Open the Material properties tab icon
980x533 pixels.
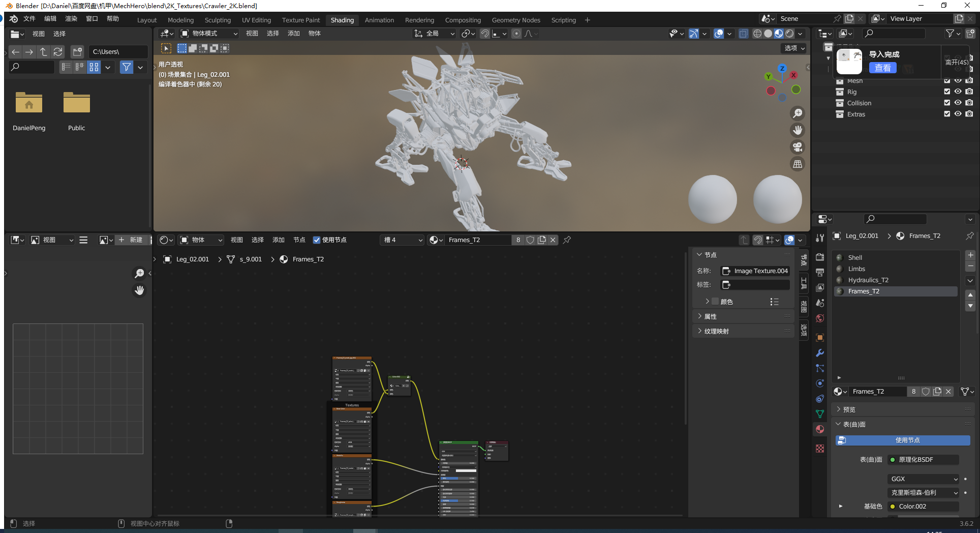coord(819,429)
